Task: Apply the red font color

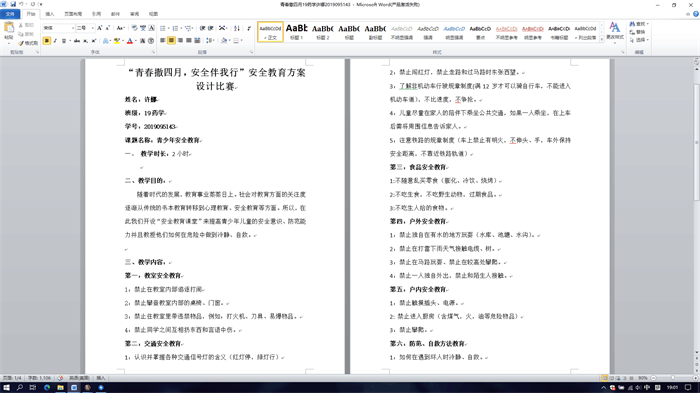Action: (x=130, y=41)
